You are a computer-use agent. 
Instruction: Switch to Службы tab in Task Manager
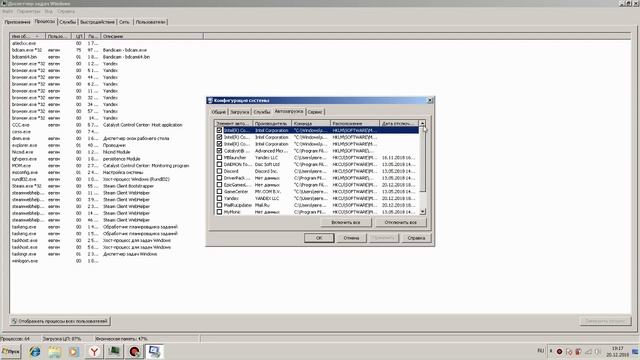coord(67,22)
